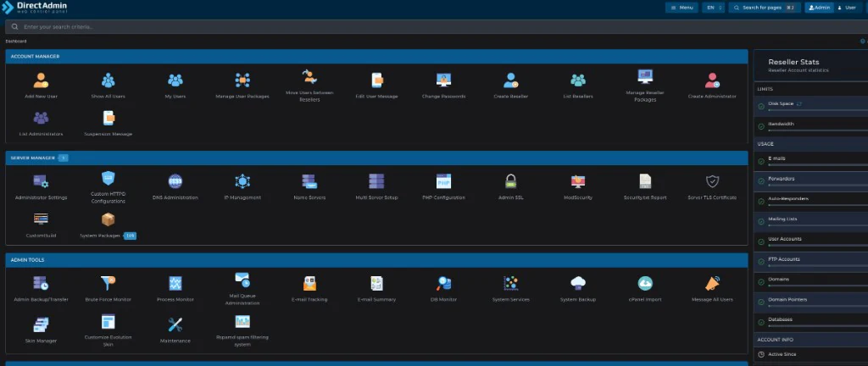
Task: Open the Manage User Packages icon
Action: tap(242, 80)
